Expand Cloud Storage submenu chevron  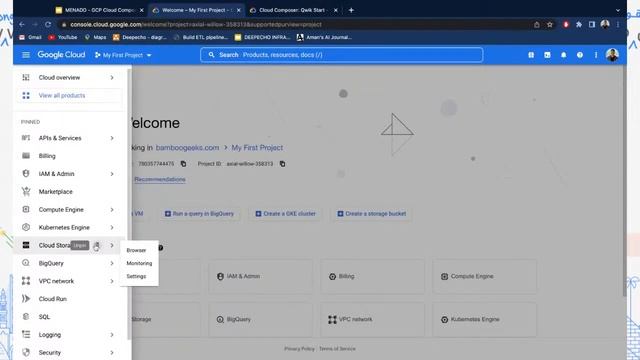pos(112,245)
